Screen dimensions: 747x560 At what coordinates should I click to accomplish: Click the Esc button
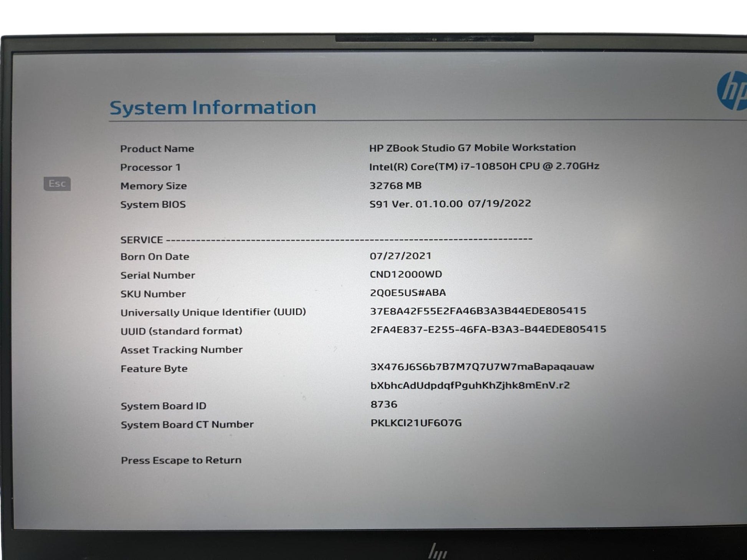[x=57, y=184]
